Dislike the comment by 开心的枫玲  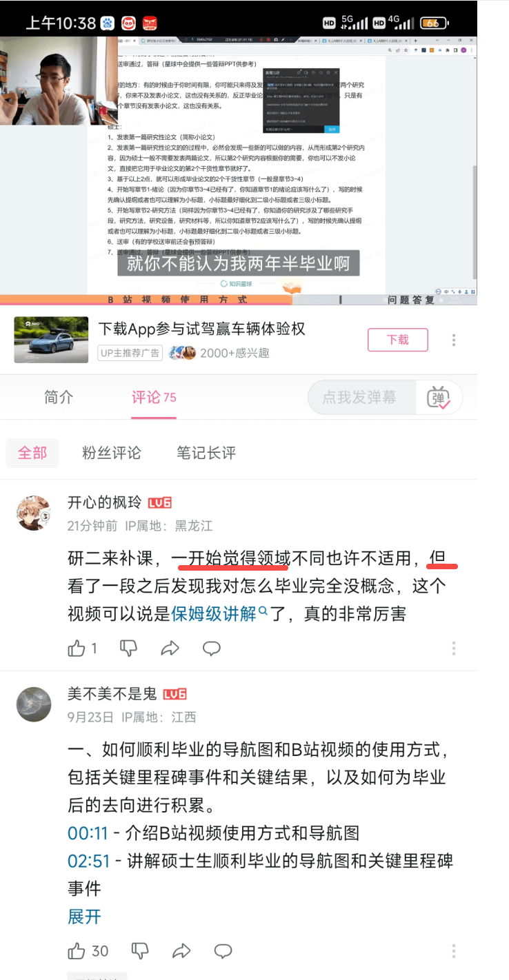pyautogui.click(x=129, y=648)
